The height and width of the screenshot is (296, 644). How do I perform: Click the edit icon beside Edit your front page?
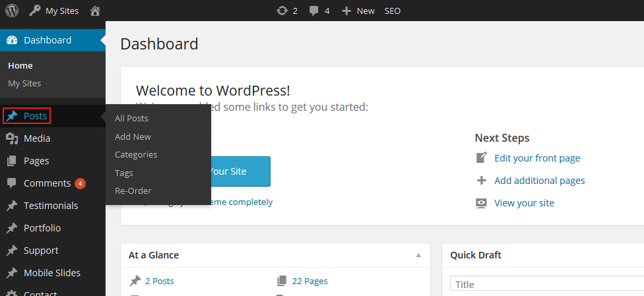click(482, 158)
